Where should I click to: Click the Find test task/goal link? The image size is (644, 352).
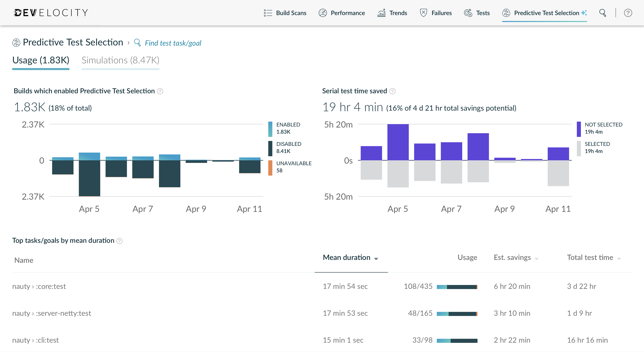pos(173,43)
